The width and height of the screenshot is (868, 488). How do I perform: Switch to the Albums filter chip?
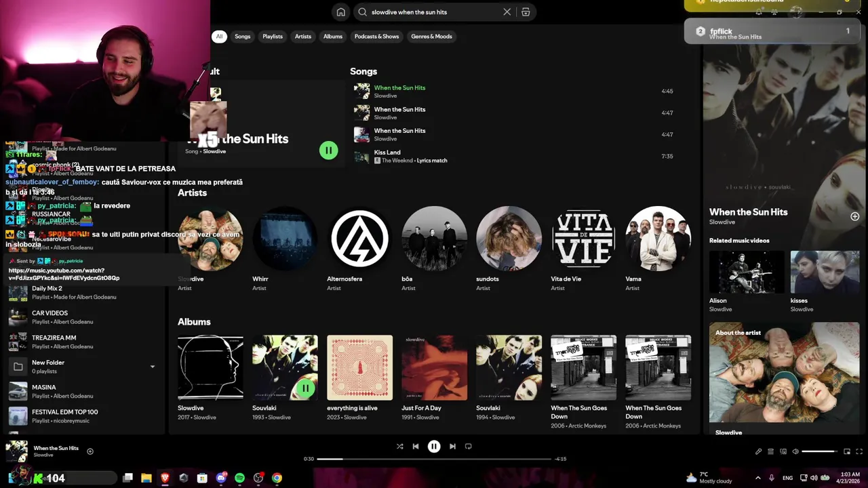(333, 37)
